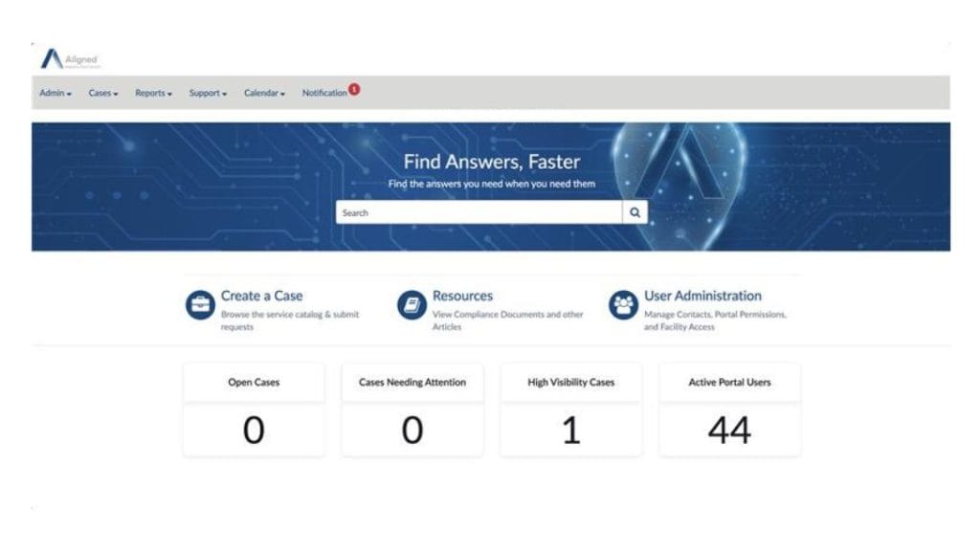Screen dimensions: 980x551
Task: Expand the Reports dropdown menu
Action: click(153, 93)
